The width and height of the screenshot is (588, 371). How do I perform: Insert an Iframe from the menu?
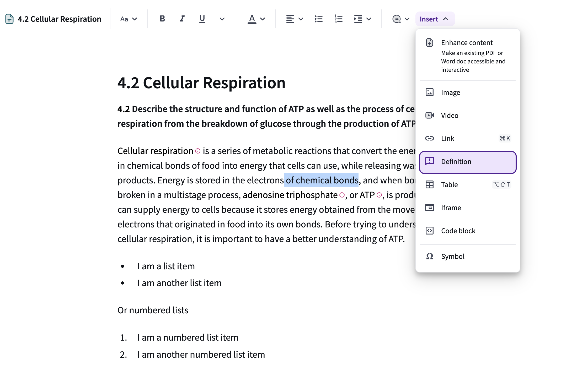click(x=468, y=208)
